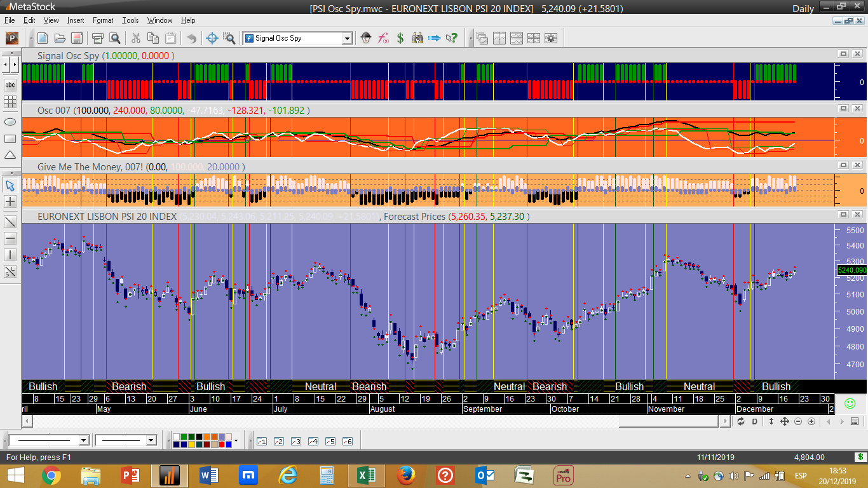Screen dimensions: 868x488
Task: Select the text 'abc' annotation tool
Action: coord(10,85)
